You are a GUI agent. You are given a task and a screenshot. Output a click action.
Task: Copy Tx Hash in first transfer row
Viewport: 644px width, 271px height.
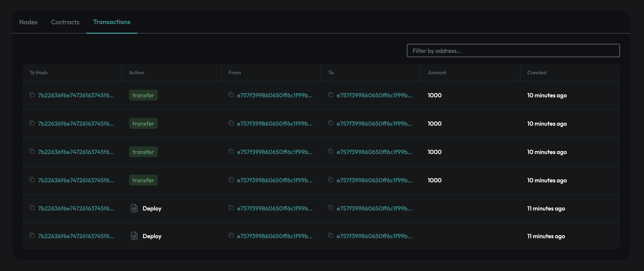(x=32, y=95)
